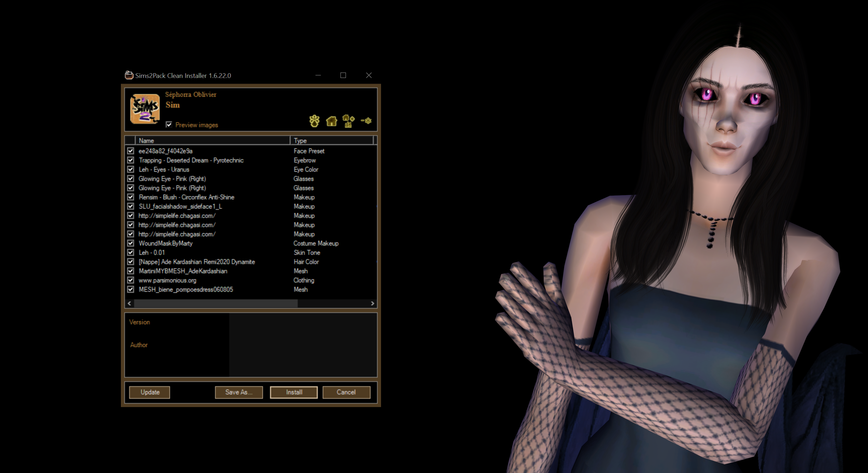Click the flower-in-pot icon in header
Screen dimensions: 868x473
point(314,121)
